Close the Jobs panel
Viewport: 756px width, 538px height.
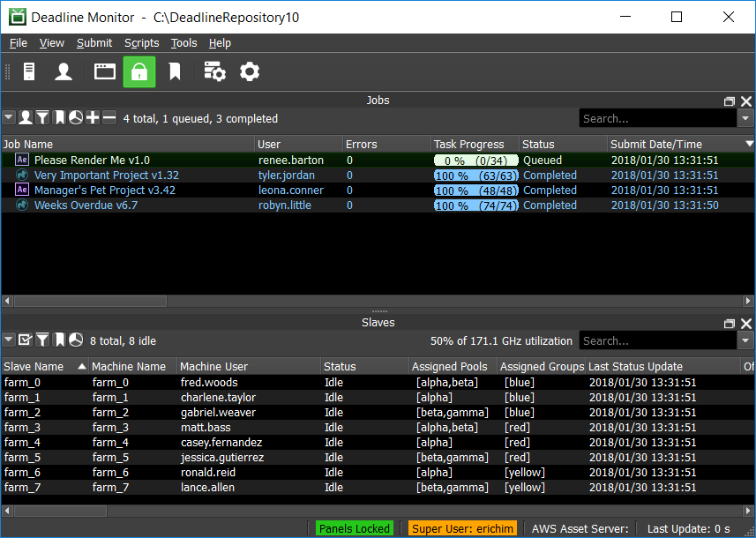click(x=746, y=101)
